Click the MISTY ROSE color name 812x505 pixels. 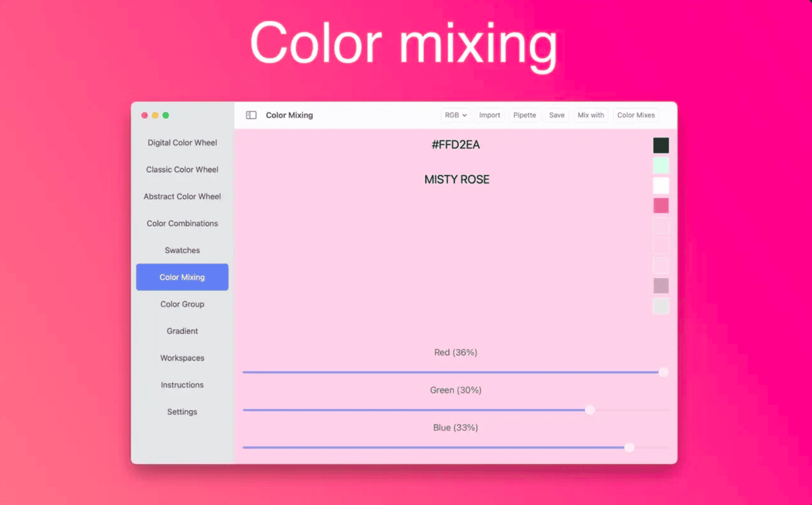click(x=457, y=180)
